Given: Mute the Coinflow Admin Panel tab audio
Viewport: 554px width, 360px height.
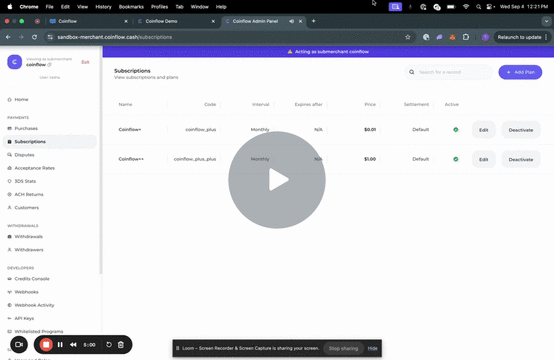Looking at the screenshot, I should click(291, 21).
